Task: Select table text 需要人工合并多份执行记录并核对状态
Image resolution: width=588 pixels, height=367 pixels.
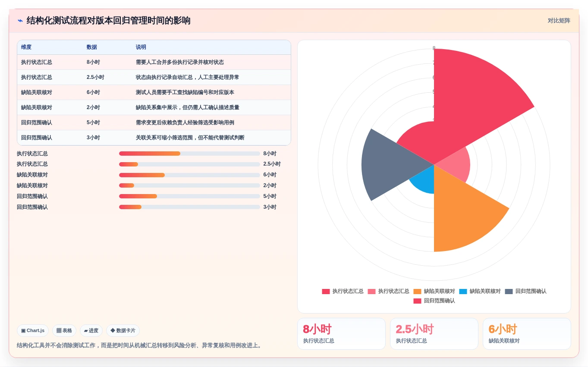Action: point(180,63)
